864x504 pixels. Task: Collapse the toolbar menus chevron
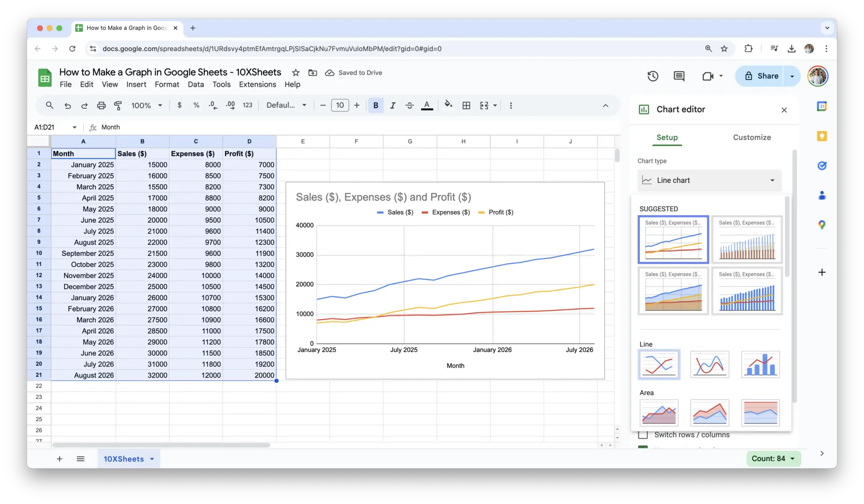[606, 105]
